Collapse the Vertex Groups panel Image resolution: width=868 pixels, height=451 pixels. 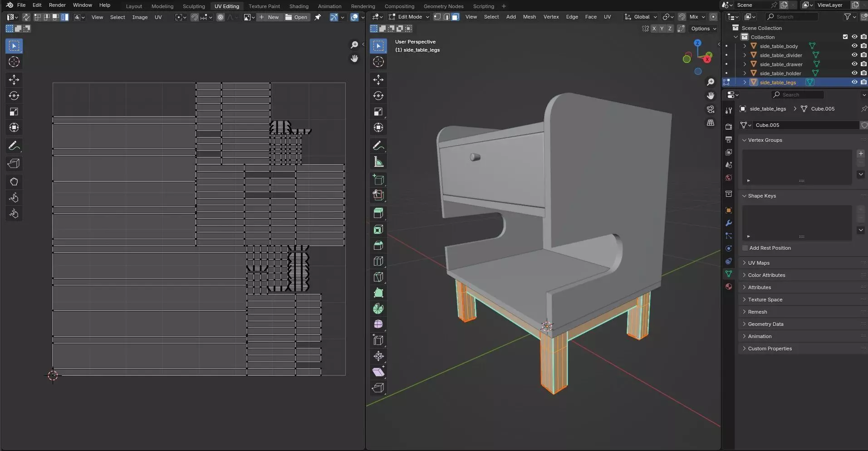pos(765,140)
